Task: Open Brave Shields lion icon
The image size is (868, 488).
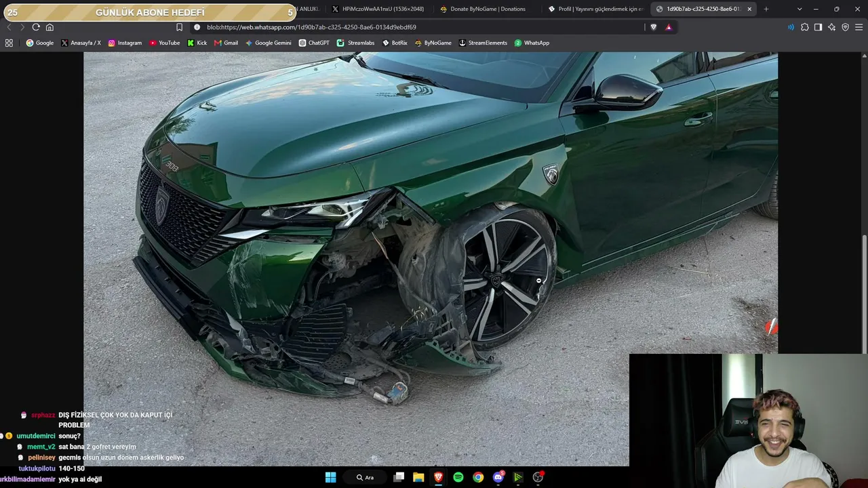Action: coord(654,27)
